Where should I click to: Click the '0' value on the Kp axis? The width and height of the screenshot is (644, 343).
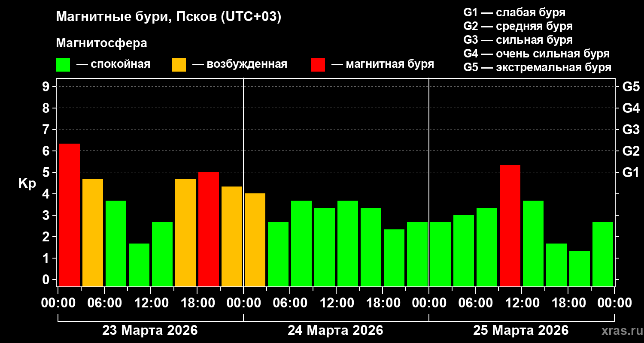tap(47, 280)
